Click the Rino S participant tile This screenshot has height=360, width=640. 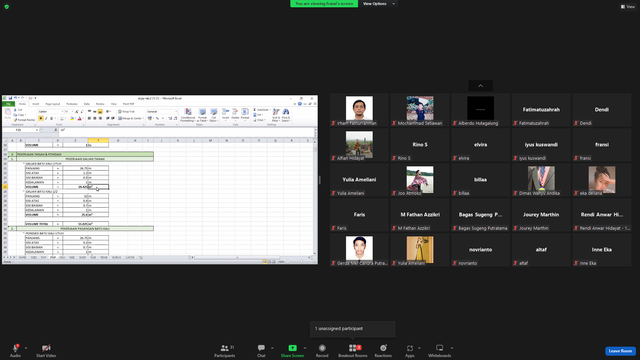click(x=420, y=145)
